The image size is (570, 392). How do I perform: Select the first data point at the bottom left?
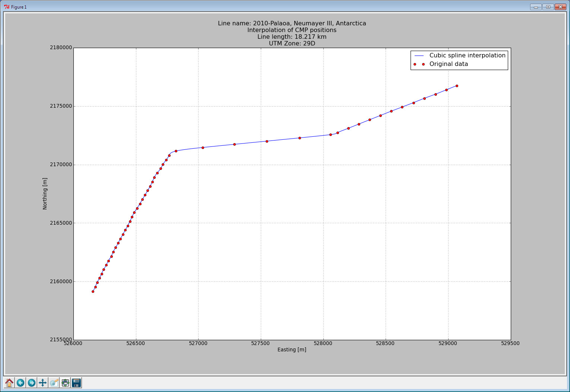point(93,291)
